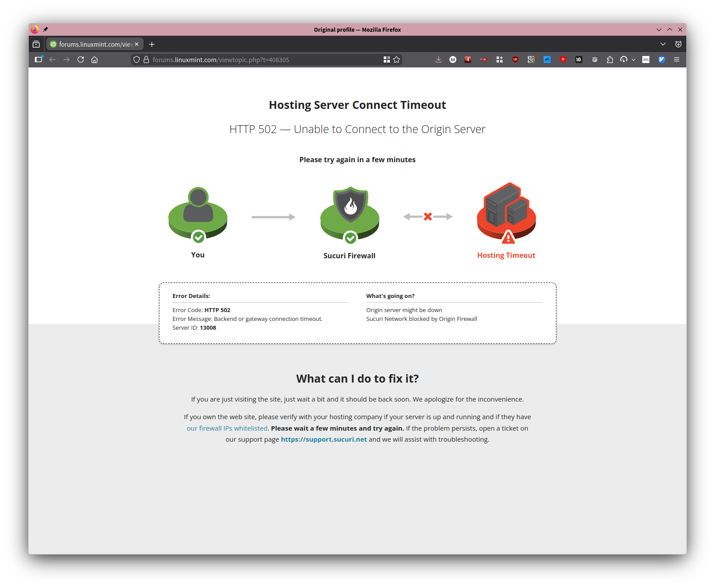Image resolution: width=715 pixels, height=588 pixels.
Task: Click the red shield play-button extension icon
Action: pyautogui.click(x=563, y=60)
